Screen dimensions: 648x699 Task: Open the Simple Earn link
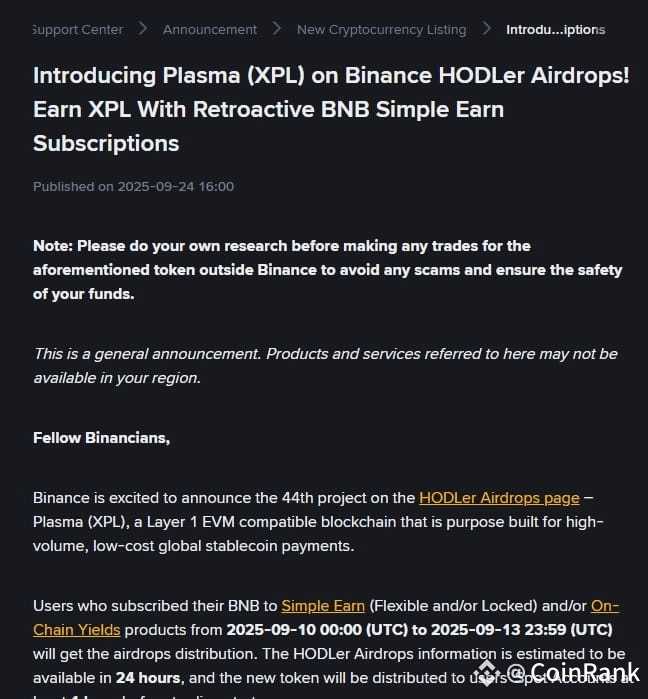pos(323,606)
